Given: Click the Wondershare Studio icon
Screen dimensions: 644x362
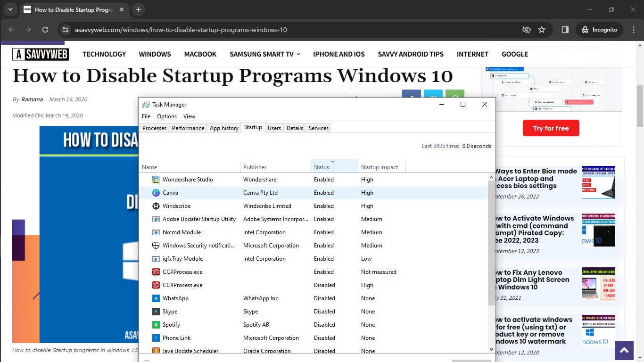Looking at the screenshot, I should [x=156, y=180].
